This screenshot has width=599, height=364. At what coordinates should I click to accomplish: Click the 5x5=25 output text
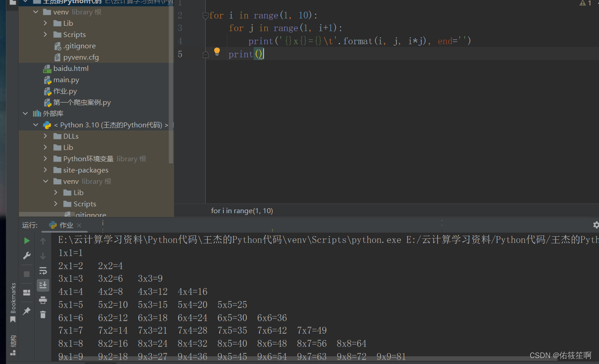tap(232, 305)
